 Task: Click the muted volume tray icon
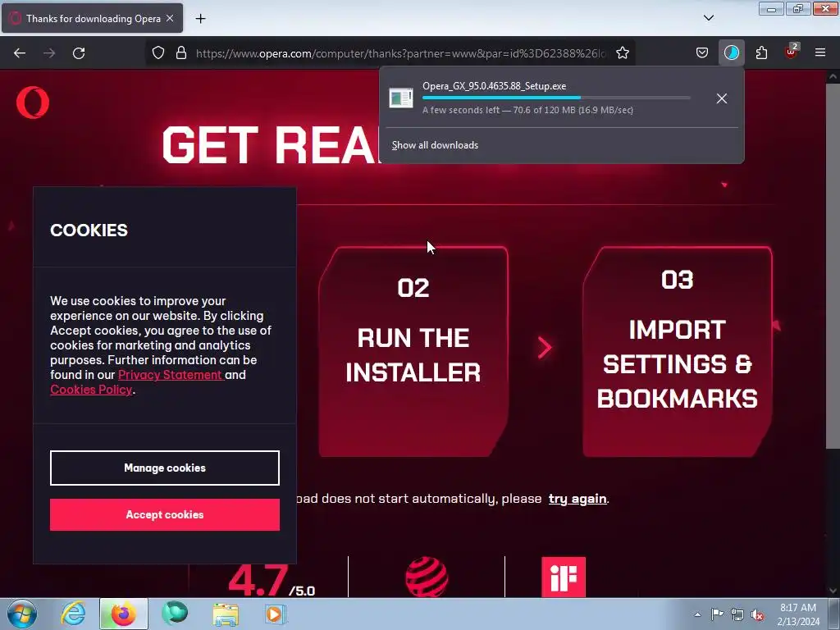[757, 615]
